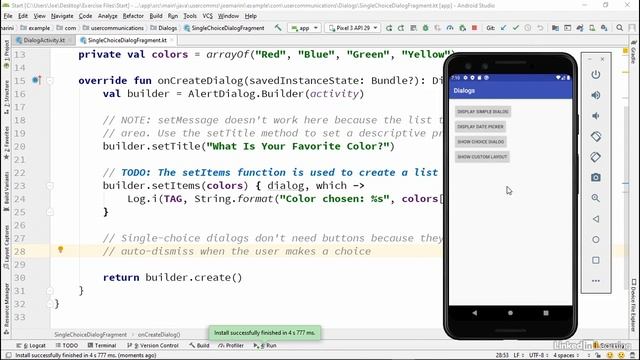Click the fold end marker at line 25

50,212
